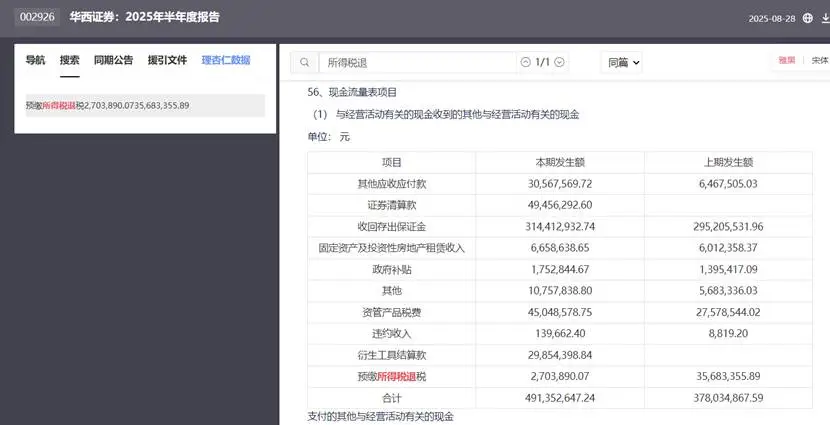The height and width of the screenshot is (425, 830).
Task: Open the 援引文件 tab
Action: click(167, 60)
